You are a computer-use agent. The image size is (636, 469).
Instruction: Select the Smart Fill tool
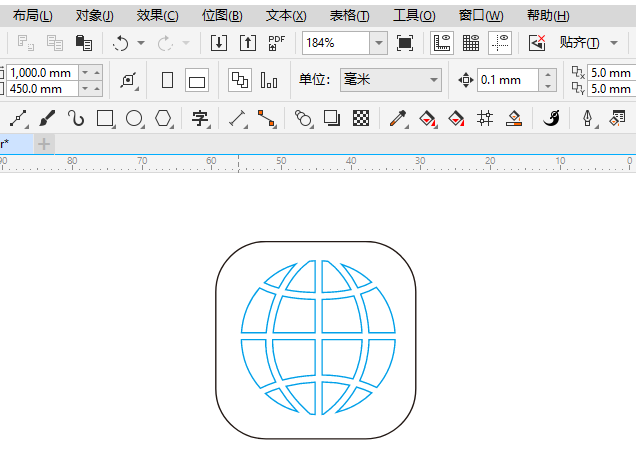[456, 118]
